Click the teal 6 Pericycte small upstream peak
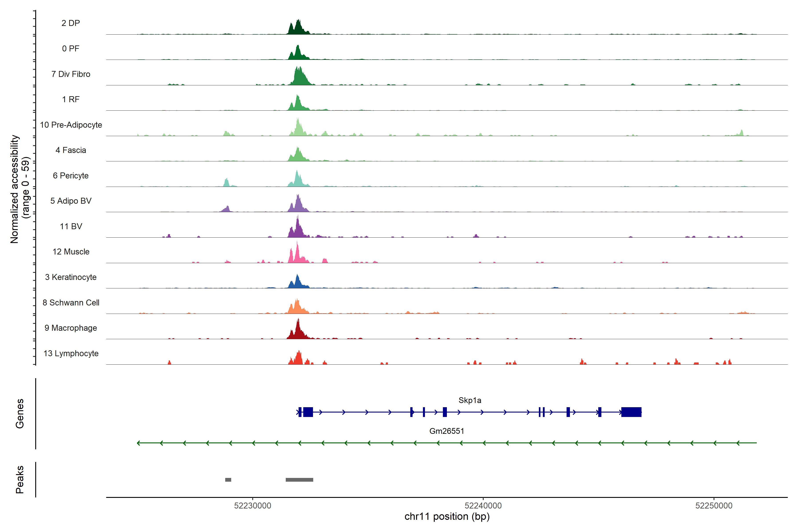Viewport: 798px width, 532px height. [x=227, y=183]
